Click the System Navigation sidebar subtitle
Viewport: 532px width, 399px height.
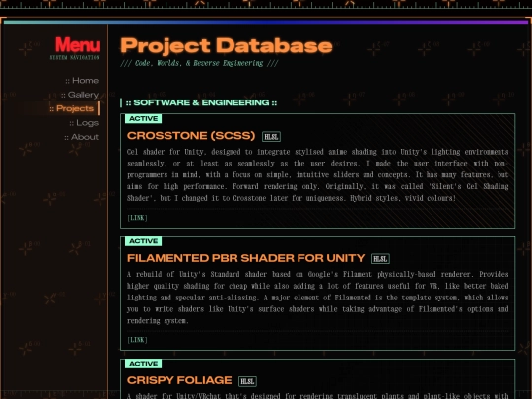click(x=74, y=58)
